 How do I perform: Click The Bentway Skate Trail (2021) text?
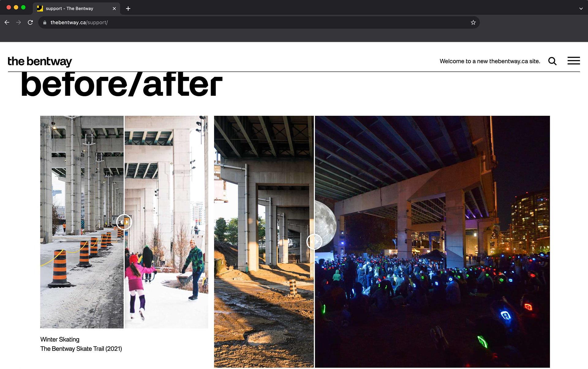81,349
